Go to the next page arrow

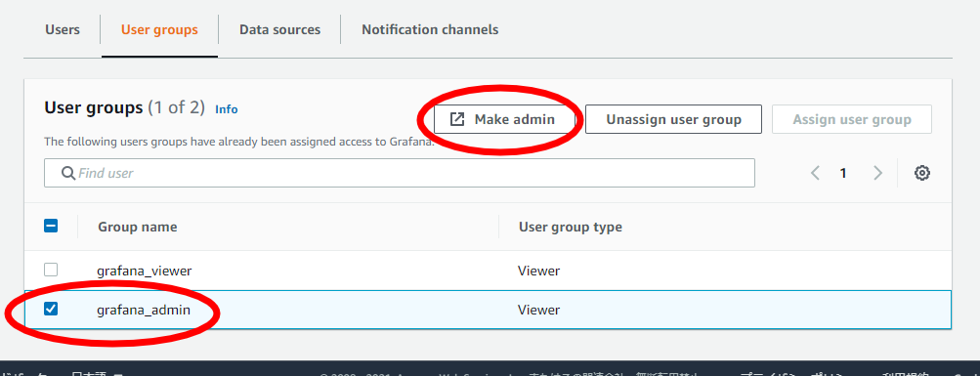[878, 173]
